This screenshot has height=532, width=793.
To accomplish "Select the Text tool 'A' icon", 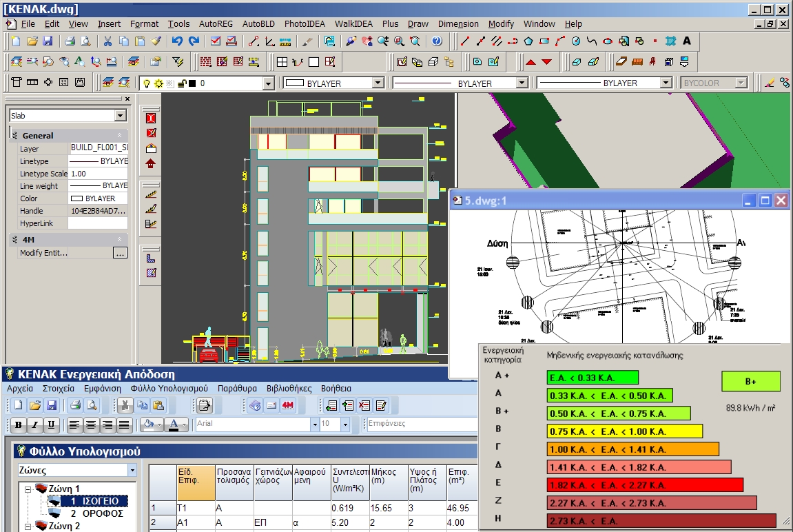I will pyautogui.click(x=687, y=41).
